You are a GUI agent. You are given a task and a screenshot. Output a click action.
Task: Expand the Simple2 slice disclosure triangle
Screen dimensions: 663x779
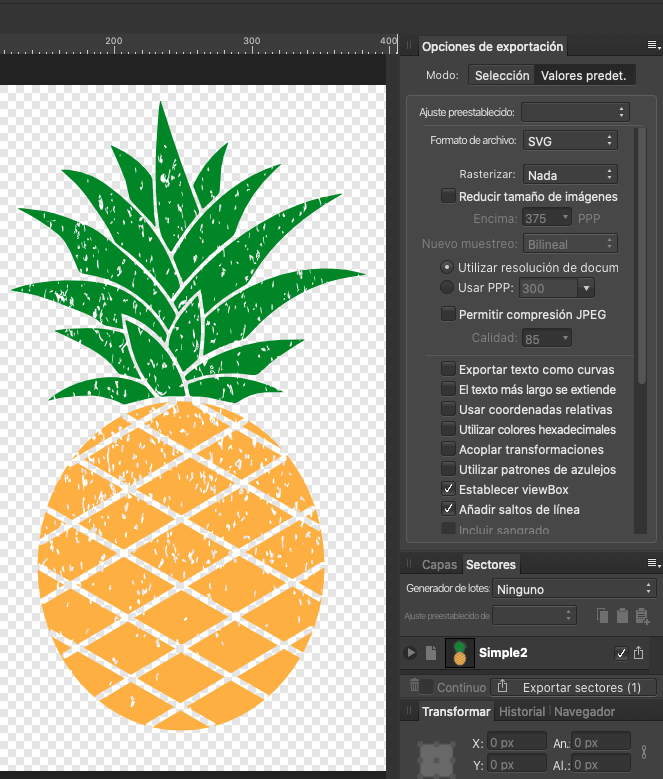click(x=411, y=652)
